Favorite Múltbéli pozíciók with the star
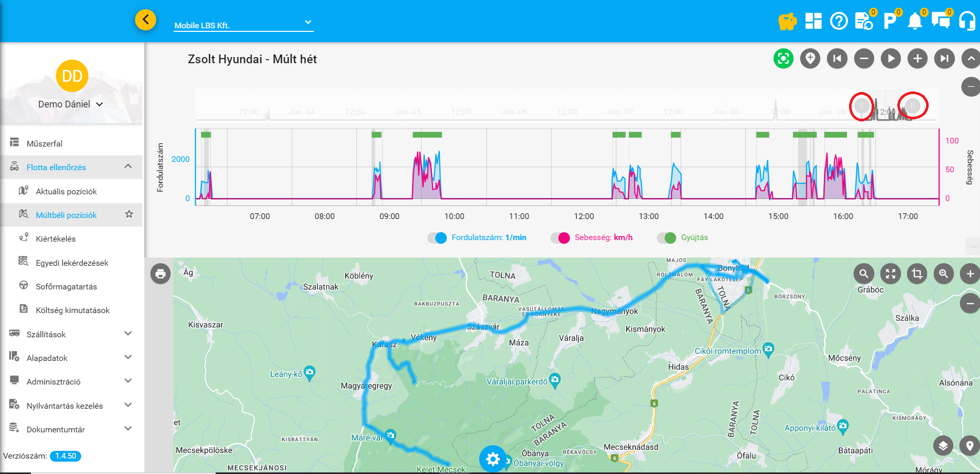This screenshot has height=474, width=980. [129, 214]
